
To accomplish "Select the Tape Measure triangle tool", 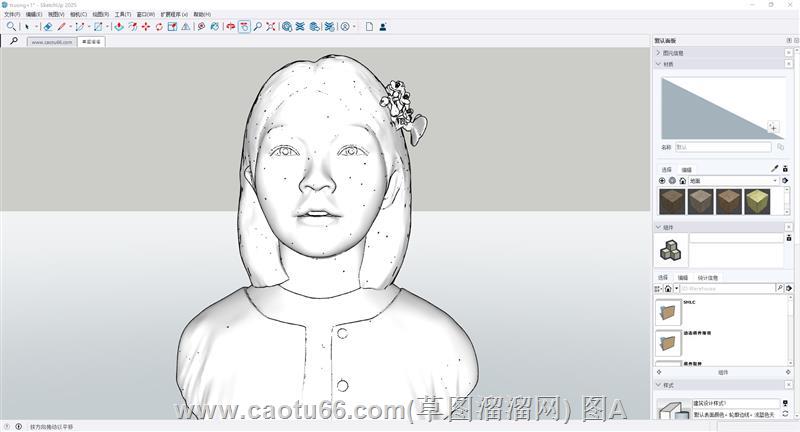I will [x=186, y=27].
